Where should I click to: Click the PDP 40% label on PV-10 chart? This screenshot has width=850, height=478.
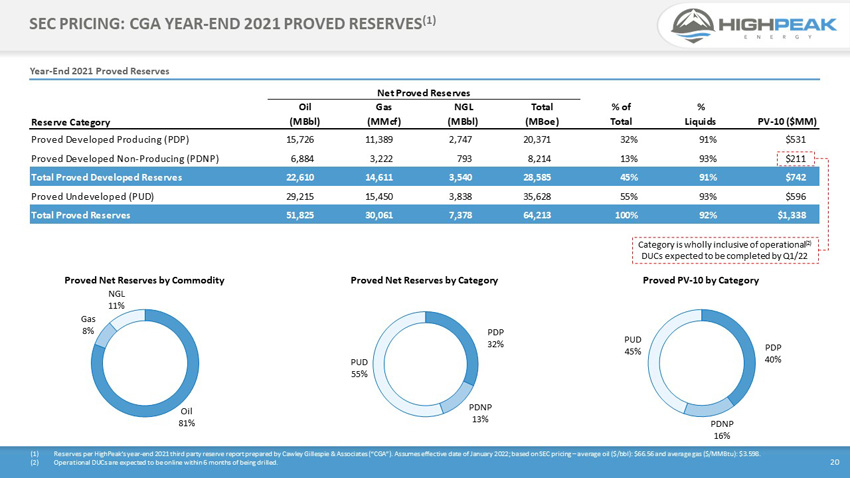click(773, 353)
